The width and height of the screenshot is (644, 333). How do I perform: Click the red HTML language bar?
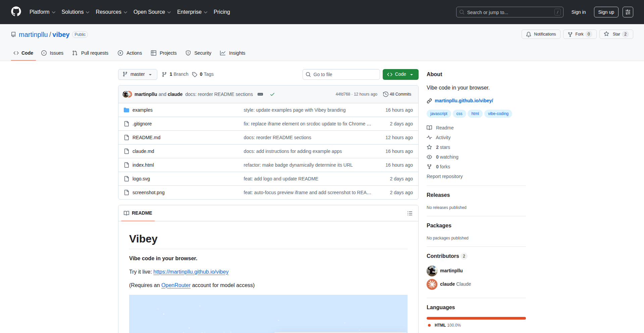coord(476,318)
